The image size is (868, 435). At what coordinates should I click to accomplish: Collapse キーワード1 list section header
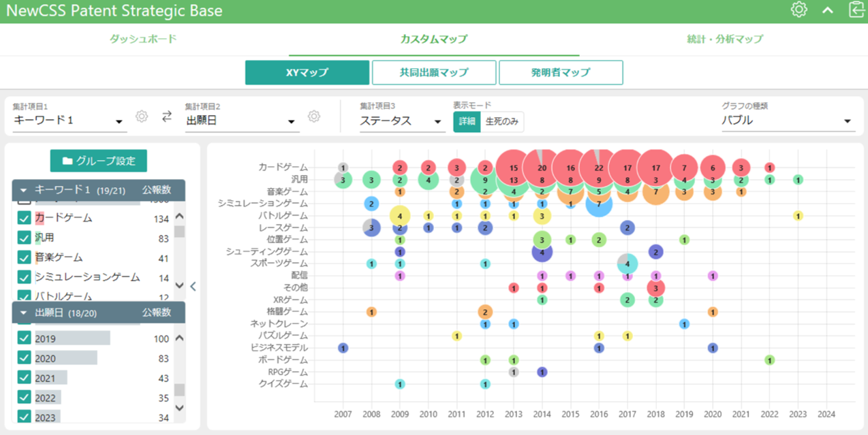(x=23, y=190)
